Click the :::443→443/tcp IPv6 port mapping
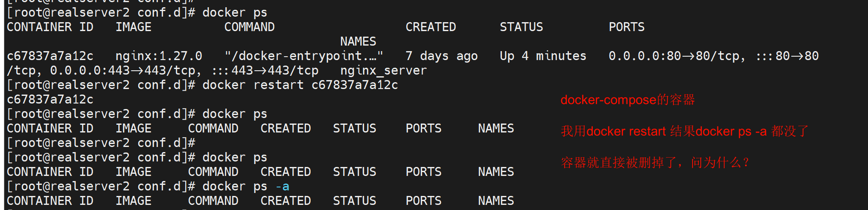 tap(265, 71)
